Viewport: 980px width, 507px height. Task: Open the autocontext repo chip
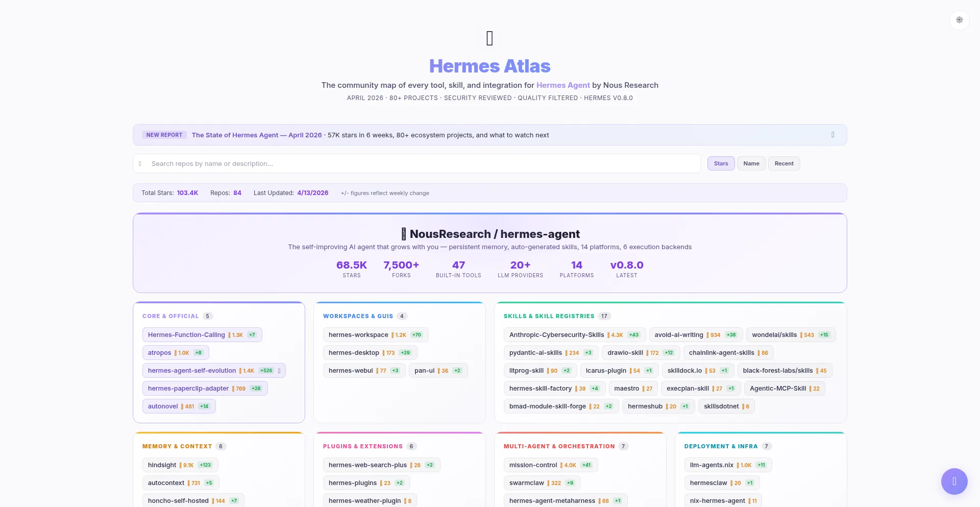[181, 483]
